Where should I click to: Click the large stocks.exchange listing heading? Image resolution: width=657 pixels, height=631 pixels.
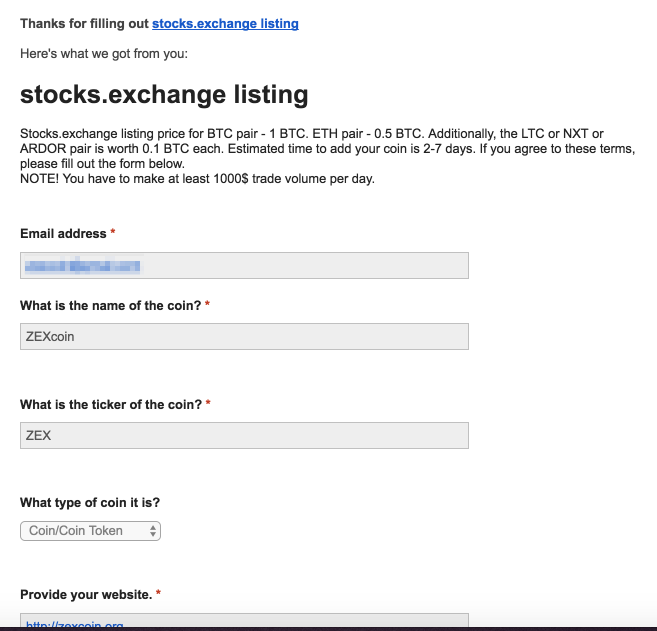tap(164, 94)
